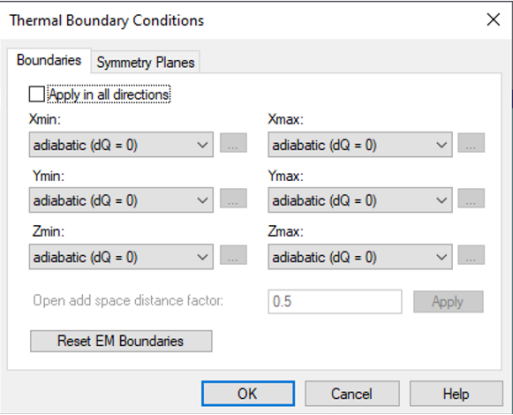The width and height of the screenshot is (513, 415).
Task: Open the Zmax adiabatic dropdown
Action: [360, 257]
